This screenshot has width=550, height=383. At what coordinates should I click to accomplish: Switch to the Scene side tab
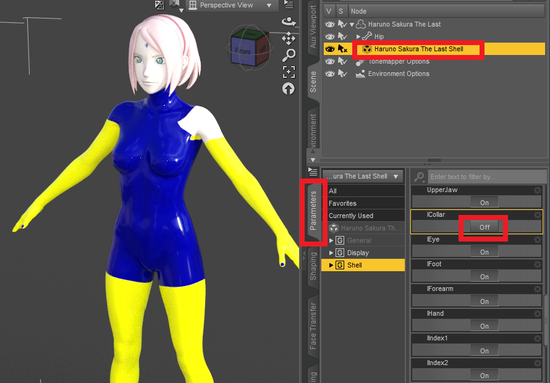(x=313, y=81)
